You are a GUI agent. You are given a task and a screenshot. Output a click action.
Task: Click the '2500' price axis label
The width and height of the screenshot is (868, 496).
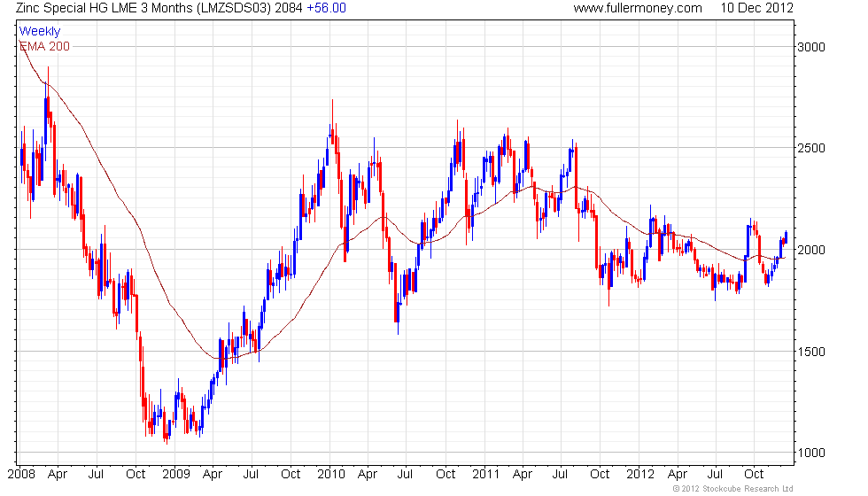pyautogui.click(x=811, y=149)
